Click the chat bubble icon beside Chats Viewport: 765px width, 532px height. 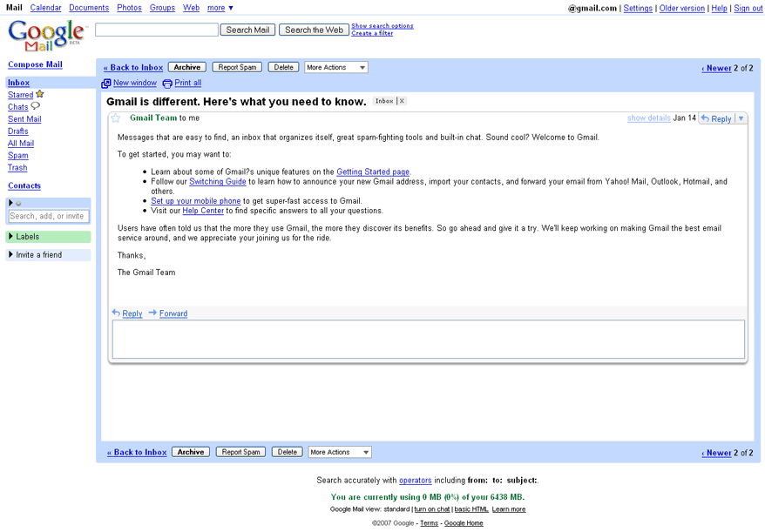tap(35, 106)
